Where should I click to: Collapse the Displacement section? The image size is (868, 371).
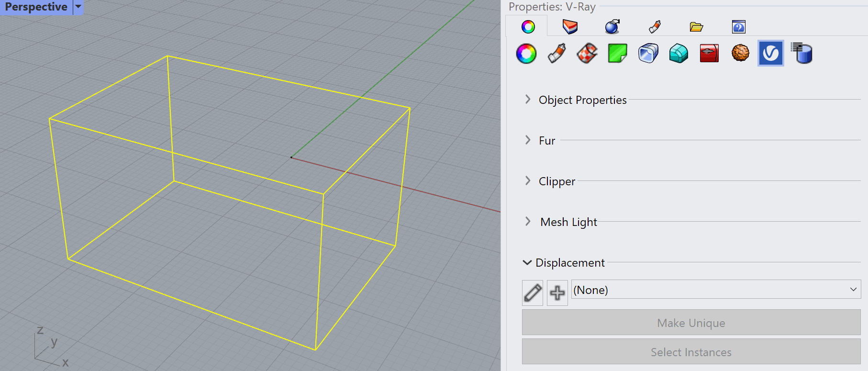527,263
